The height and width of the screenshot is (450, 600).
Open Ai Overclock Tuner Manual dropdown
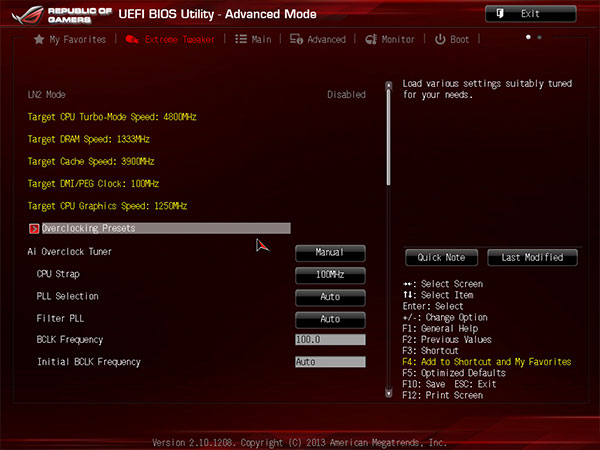(x=330, y=253)
